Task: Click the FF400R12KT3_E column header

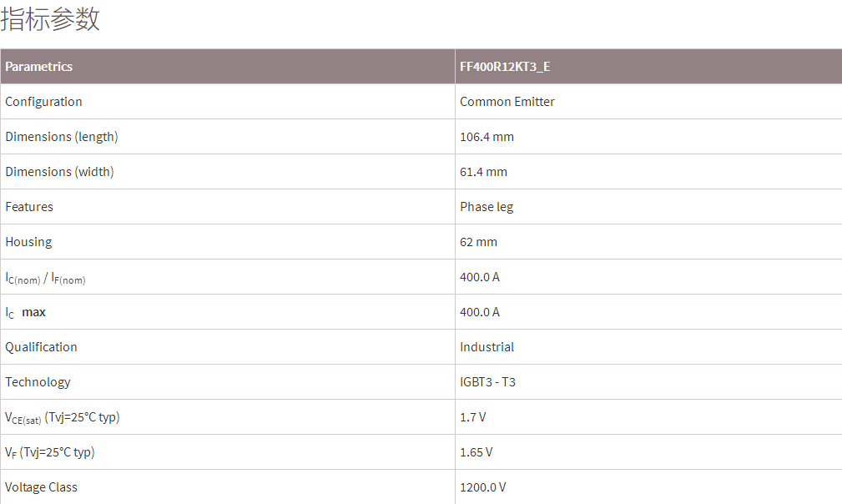Action: tap(505, 67)
